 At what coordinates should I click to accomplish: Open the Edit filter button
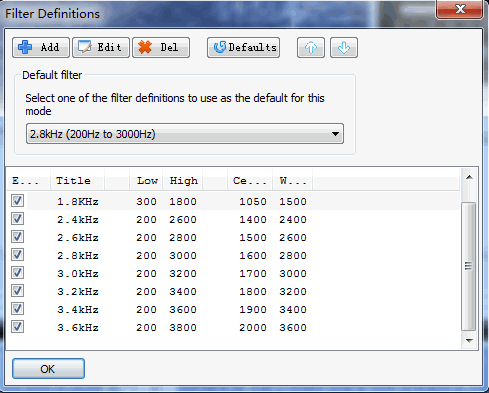pos(101,48)
